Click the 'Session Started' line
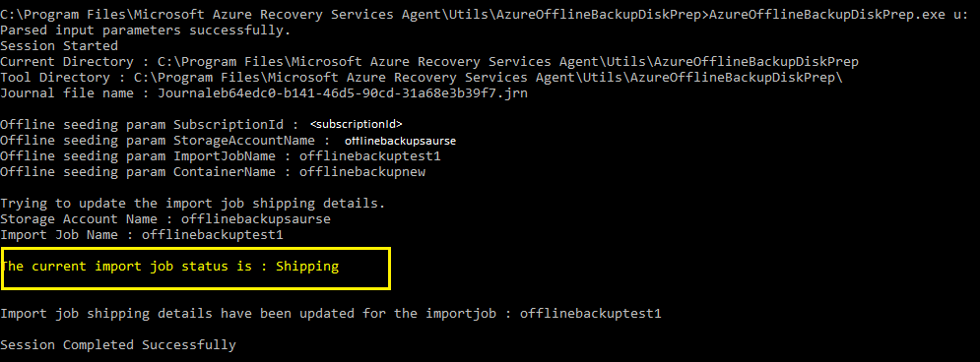Screen dimensions: 980x362 click(59, 46)
